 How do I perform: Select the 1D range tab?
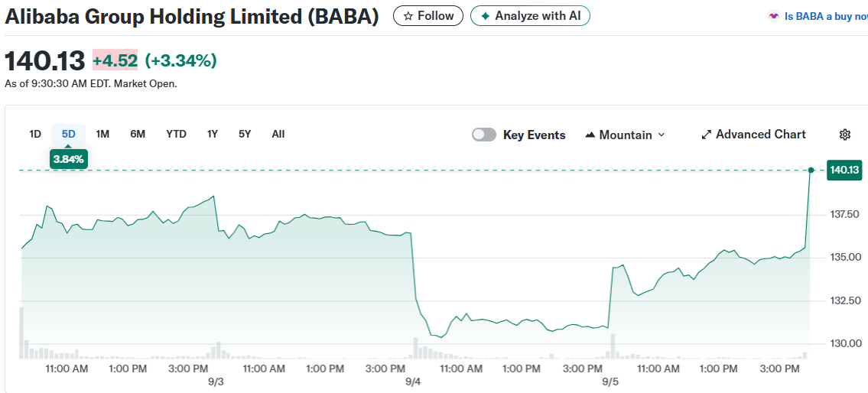click(x=35, y=134)
